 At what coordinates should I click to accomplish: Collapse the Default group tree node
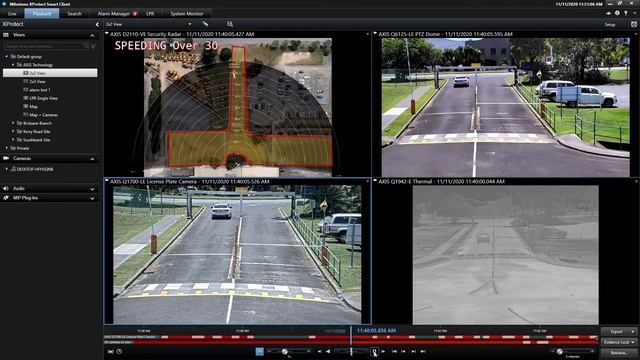(7, 56)
